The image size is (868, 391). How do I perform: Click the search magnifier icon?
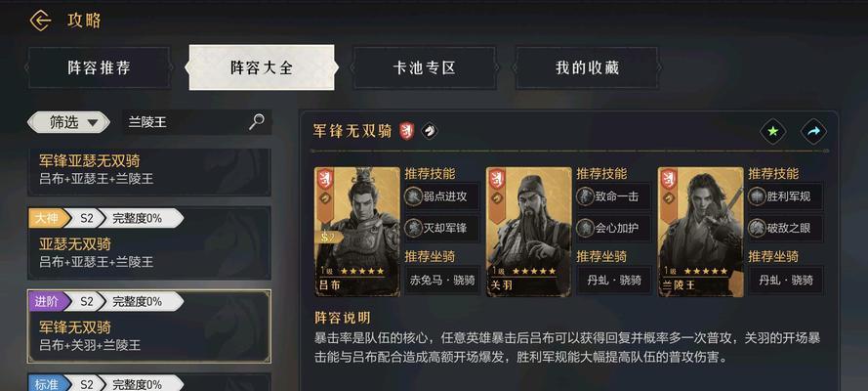(257, 122)
